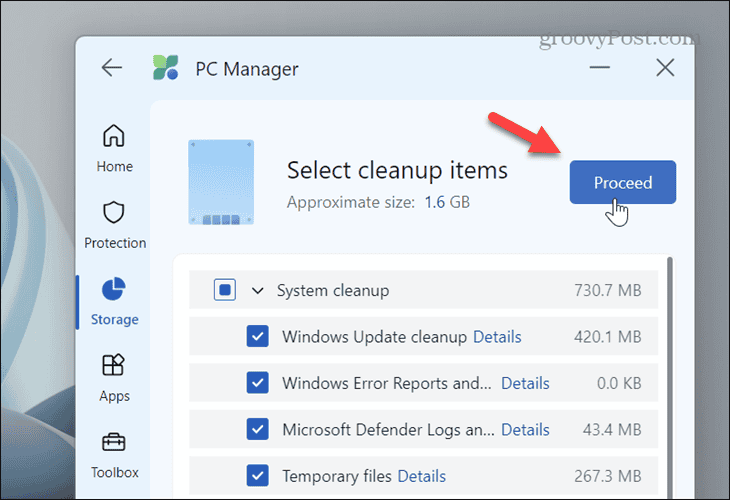Open the Protection shield icon
This screenshot has width=730, height=500.
point(114,213)
